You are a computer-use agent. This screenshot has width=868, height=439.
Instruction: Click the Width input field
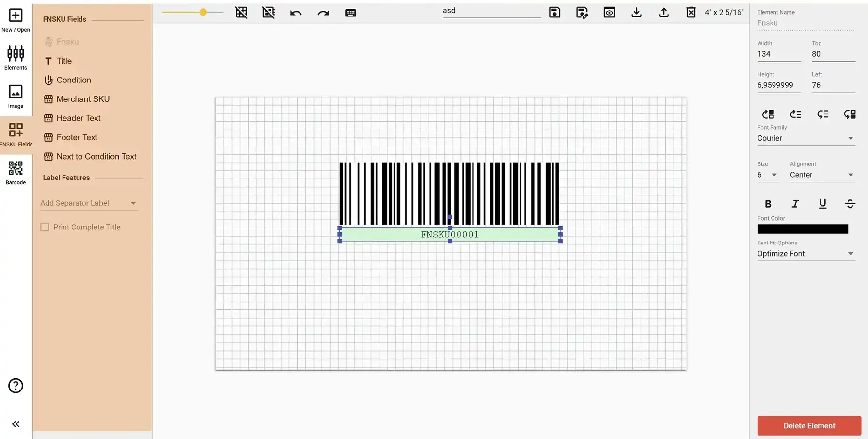click(779, 54)
